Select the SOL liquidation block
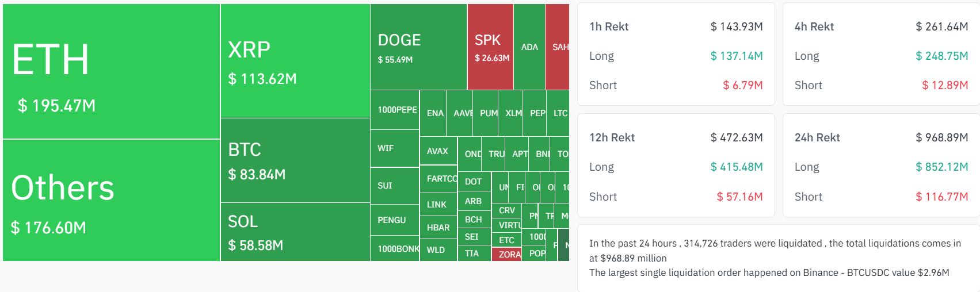The height and width of the screenshot is (292, 980). coord(295,232)
